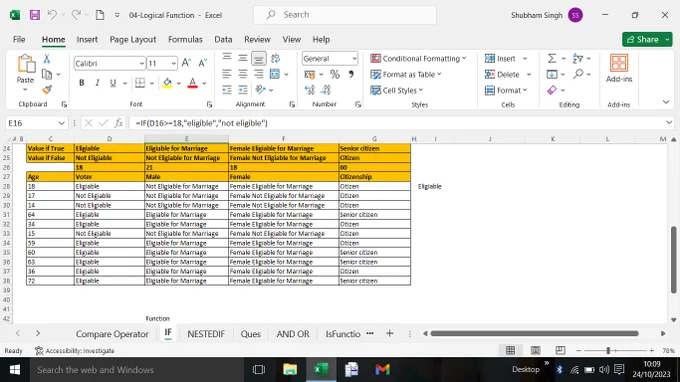Open the Insert ribbon tab
The image size is (680, 382).
pyautogui.click(x=87, y=39)
